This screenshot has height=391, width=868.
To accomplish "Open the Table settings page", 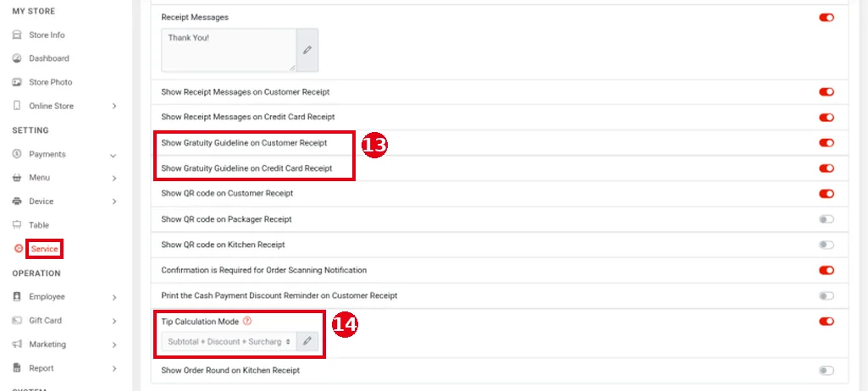I will [39, 225].
